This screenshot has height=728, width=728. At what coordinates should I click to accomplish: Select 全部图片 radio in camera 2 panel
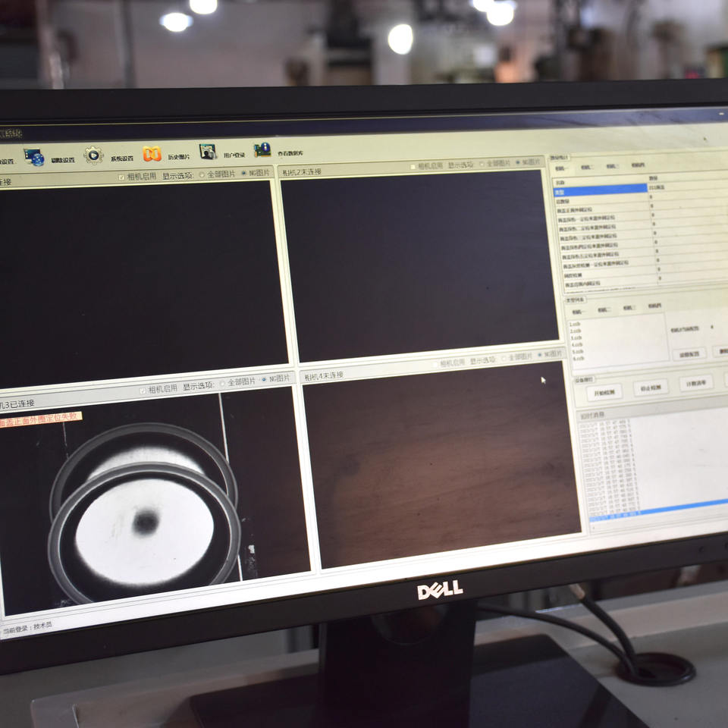pos(482,164)
